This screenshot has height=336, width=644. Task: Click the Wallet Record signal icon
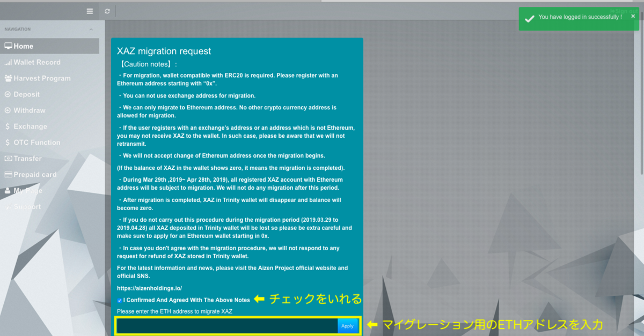click(x=8, y=63)
